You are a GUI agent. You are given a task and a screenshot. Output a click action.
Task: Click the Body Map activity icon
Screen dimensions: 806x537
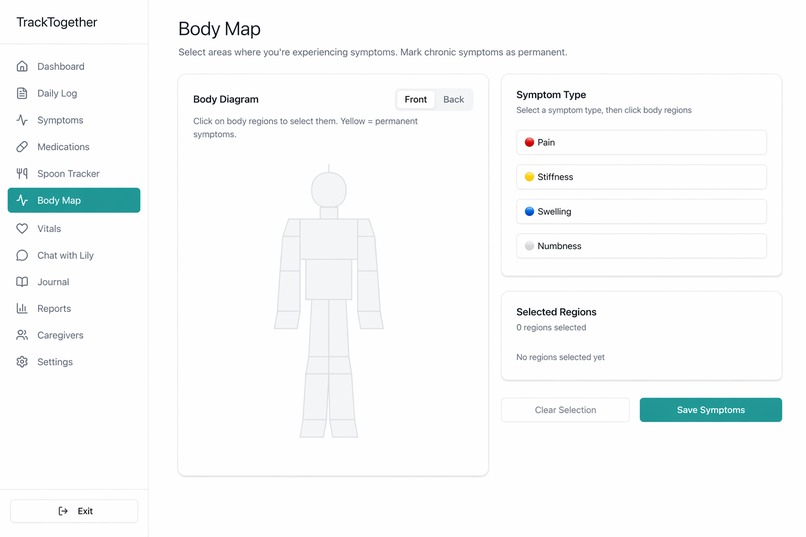(22, 200)
